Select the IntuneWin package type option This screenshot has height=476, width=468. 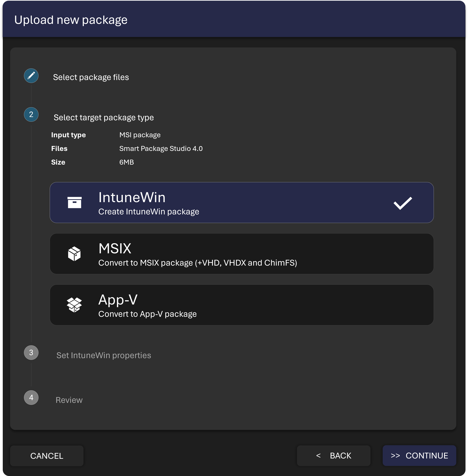[x=241, y=202]
